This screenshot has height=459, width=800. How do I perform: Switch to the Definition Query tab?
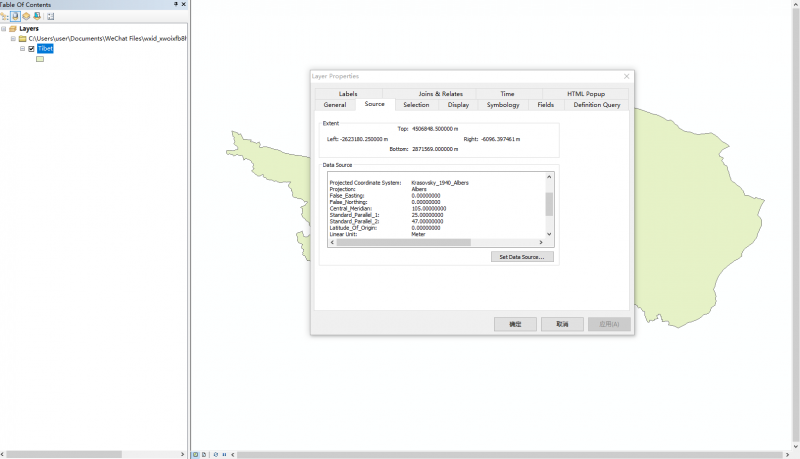click(596, 104)
